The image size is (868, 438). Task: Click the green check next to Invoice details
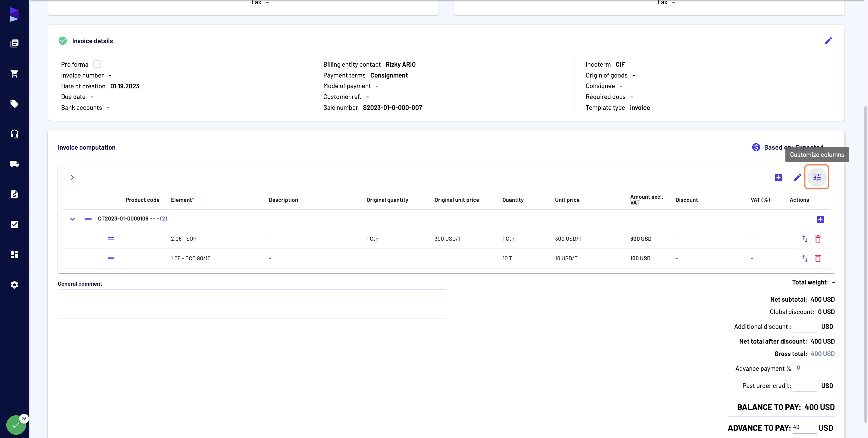click(63, 41)
